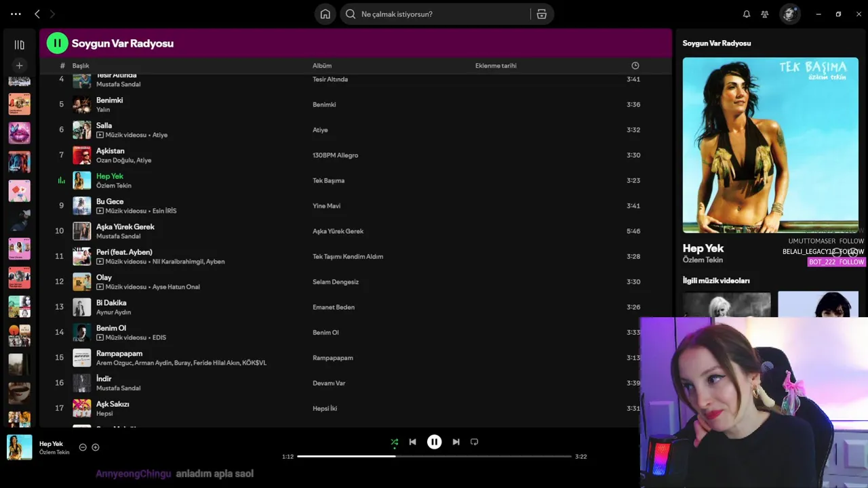Image resolution: width=868 pixels, height=488 pixels.
Task: Click Tek Başıma album art in side panel
Action: [x=770, y=145]
